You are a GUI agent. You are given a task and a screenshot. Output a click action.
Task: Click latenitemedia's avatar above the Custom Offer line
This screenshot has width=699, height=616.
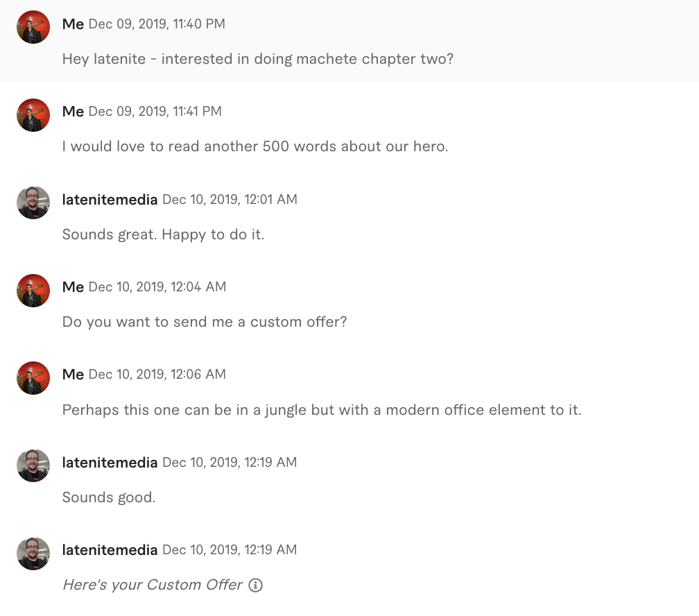click(x=33, y=553)
